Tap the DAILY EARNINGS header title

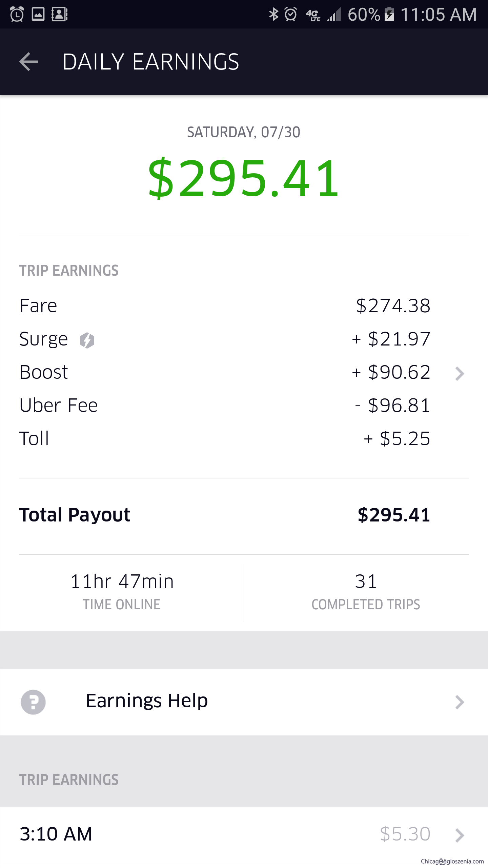[151, 62]
